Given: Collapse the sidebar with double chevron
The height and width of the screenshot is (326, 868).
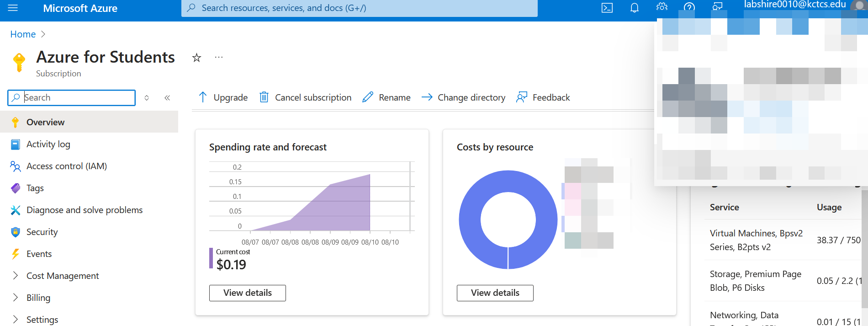Looking at the screenshot, I should (167, 98).
